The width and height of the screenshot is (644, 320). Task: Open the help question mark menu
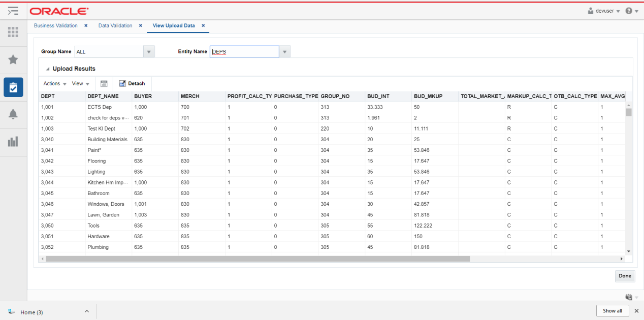click(x=632, y=11)
